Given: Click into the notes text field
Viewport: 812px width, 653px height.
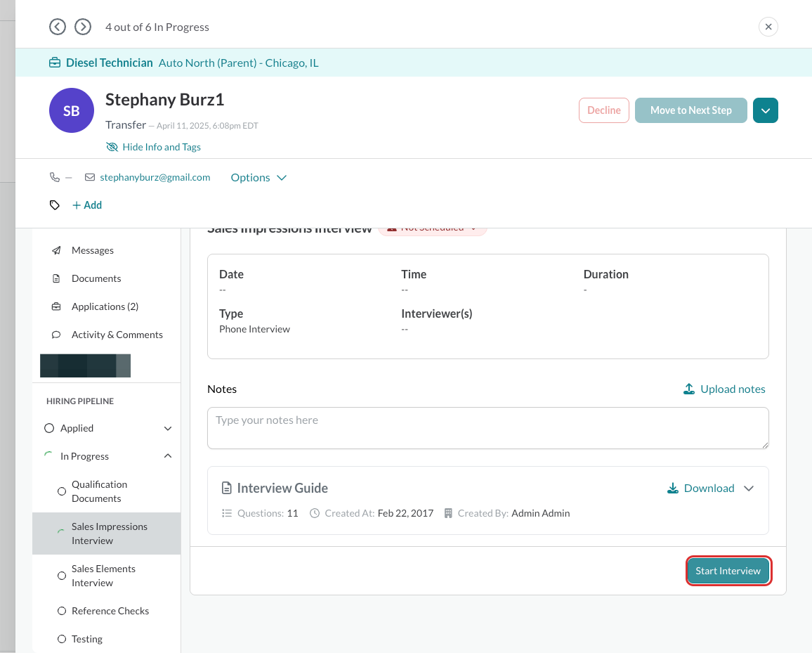Looking at the screenshot, I should click(x=487, y=428).
